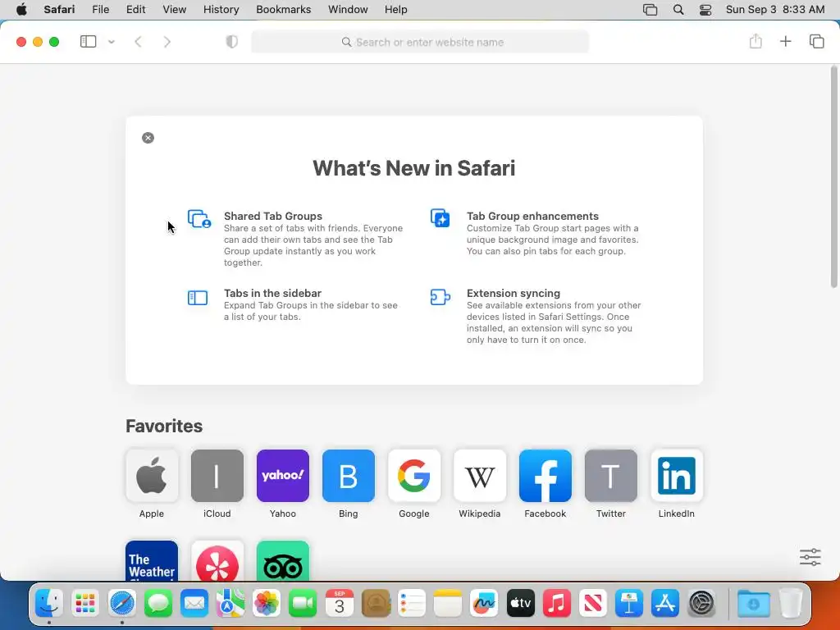Open The Weather Channel favorite

pos(152,560)
